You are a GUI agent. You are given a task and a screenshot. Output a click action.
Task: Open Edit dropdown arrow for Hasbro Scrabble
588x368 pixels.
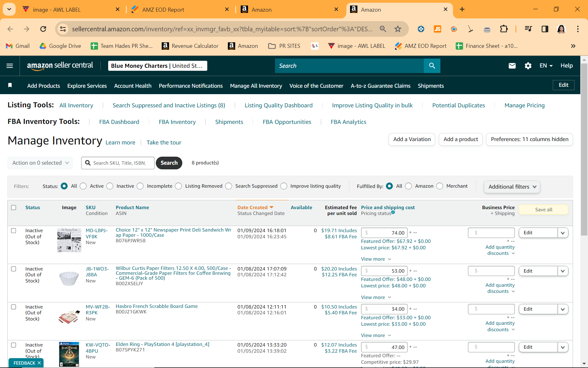coord(563,309)
